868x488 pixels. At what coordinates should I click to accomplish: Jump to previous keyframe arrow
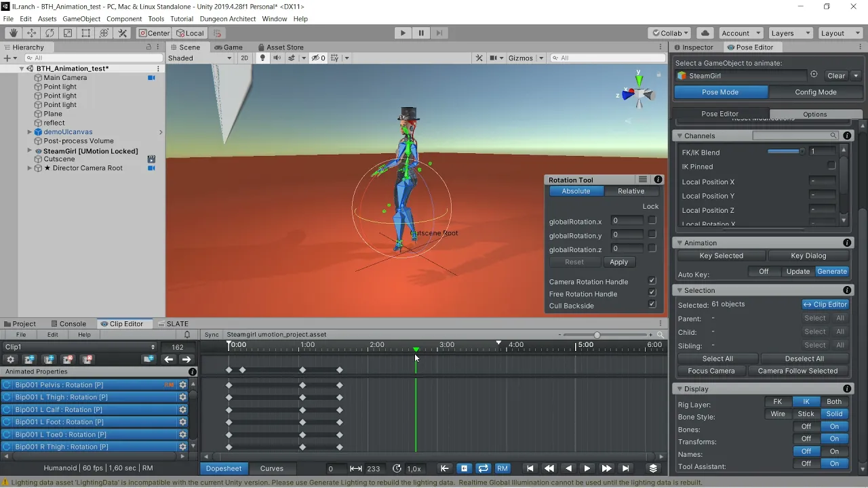click(x=169, y=359)
